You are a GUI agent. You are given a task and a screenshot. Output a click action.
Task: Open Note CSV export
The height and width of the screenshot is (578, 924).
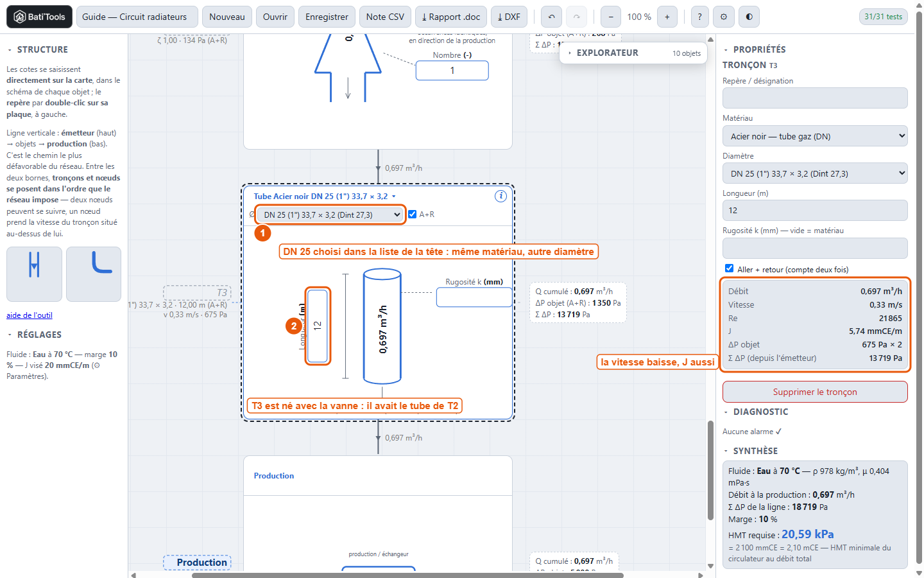pyautogui.click(x=385, y=17)
